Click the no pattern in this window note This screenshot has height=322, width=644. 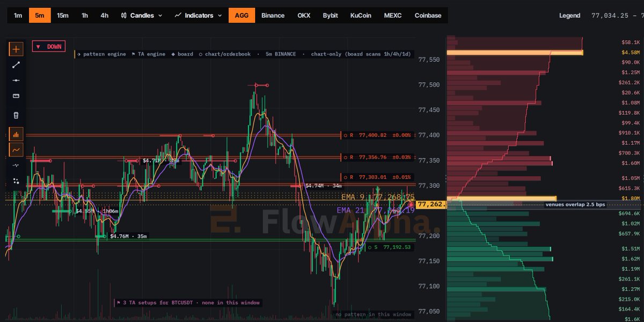pyautogui.click(x=374, y=314)
